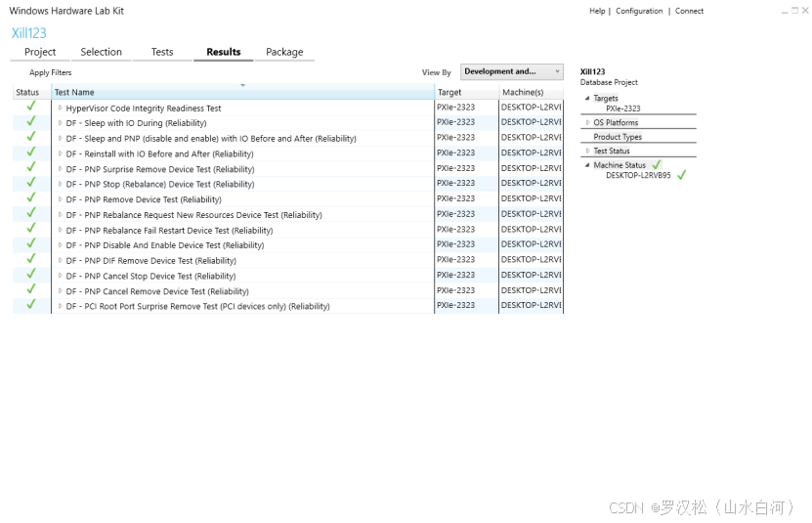Click the pass icon for PNP Surprise Remove test
Viewport: 812px width, 523px height.
31,167
